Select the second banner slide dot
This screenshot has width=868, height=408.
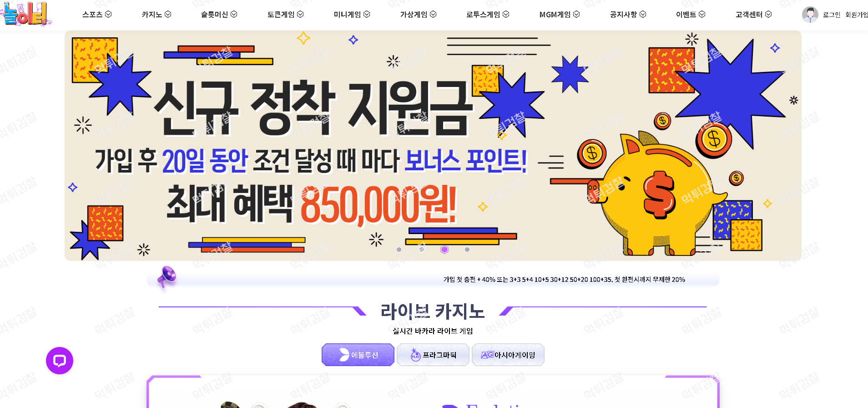click(x=422, y=250)
